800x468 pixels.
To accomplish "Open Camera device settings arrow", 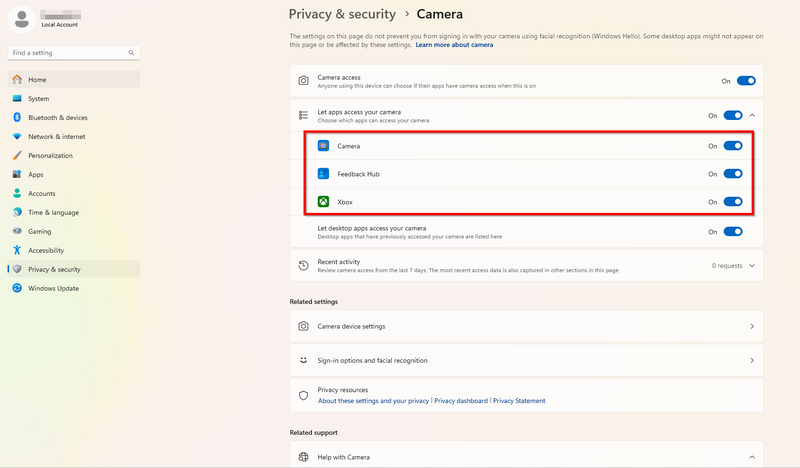I will click(x=752, y=326).
